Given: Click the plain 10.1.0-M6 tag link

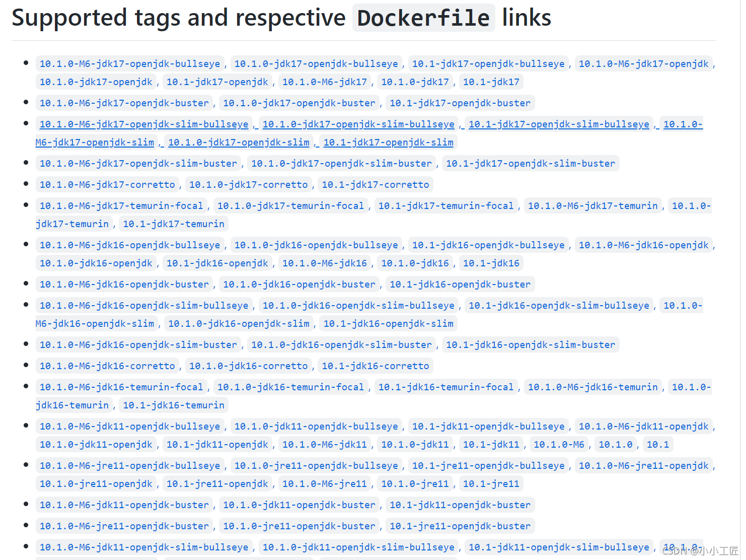Looking at the screenshot, I should pos(559,445).
